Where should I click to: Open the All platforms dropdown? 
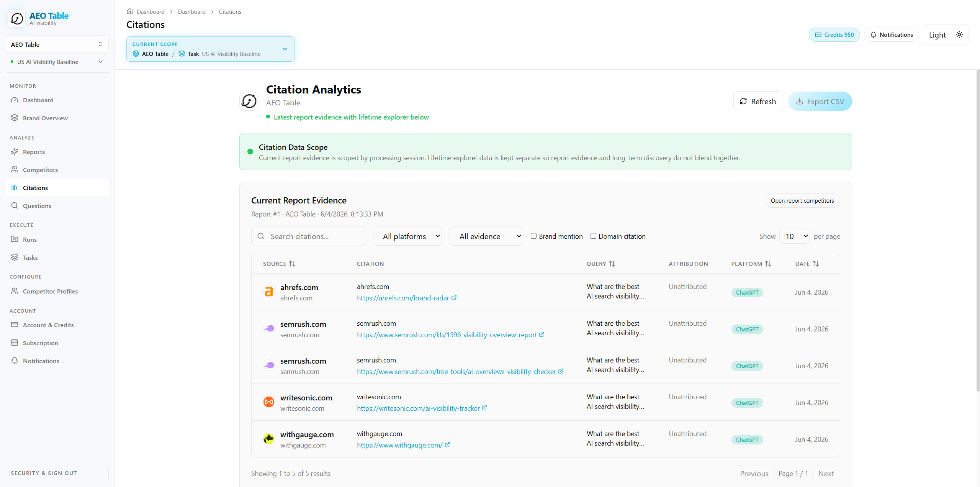click(x=407, y=236)
